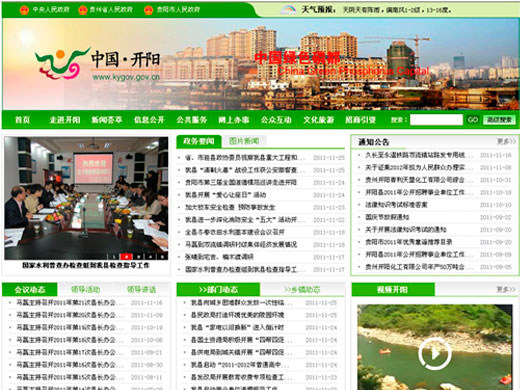Click 更多>> next to 视频开阳
The height and width of the screenshot is (390, 520).
point(506,289)
